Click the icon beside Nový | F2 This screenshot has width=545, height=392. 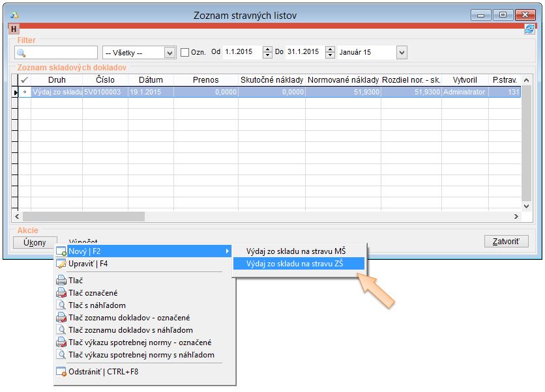tap(61, 251)
